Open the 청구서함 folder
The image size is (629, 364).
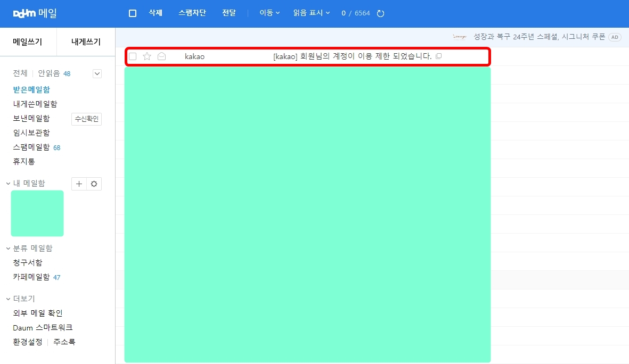28,262
